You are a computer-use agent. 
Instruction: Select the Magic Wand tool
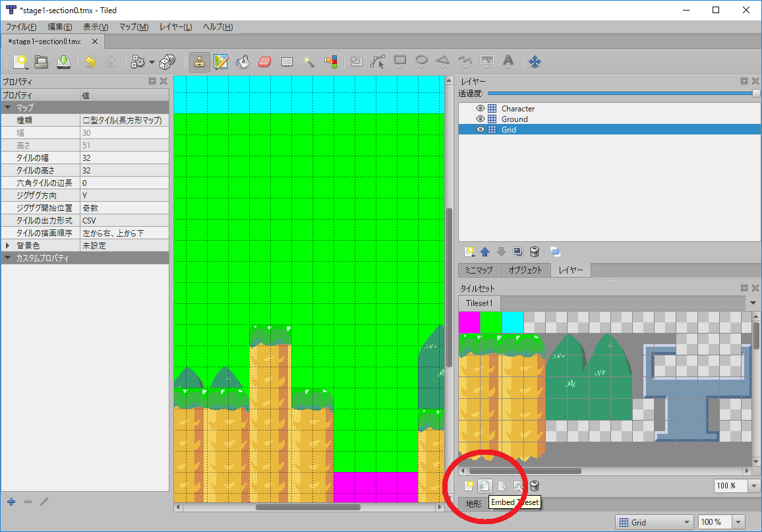coord(310,61)
